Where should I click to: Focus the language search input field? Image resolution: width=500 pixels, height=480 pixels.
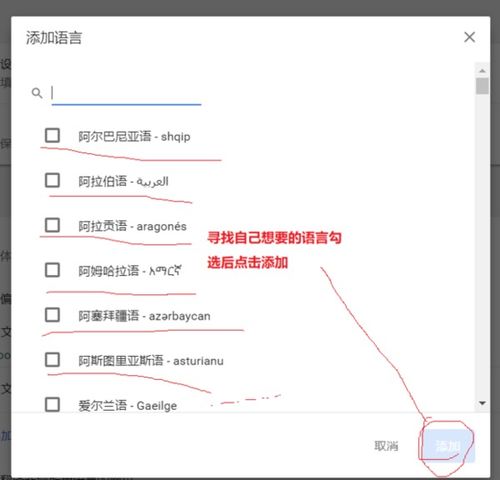(x=126, y=93)
